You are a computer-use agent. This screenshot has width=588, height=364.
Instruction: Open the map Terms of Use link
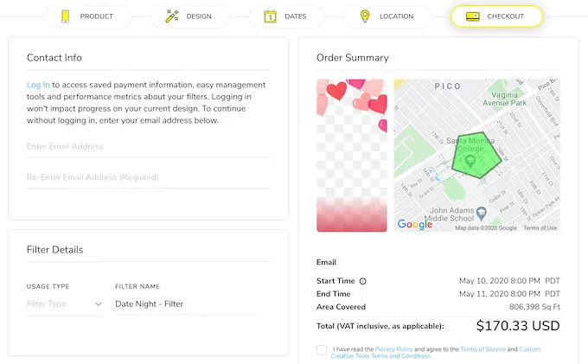point(540,228)
